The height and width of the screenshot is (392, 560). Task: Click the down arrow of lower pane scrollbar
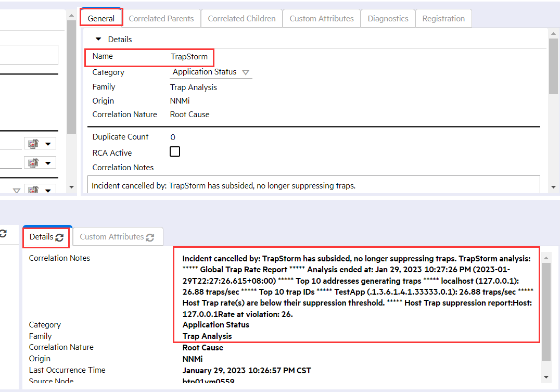(546, 377)
